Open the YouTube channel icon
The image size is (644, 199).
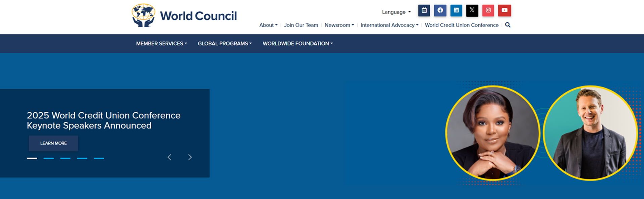504,10
